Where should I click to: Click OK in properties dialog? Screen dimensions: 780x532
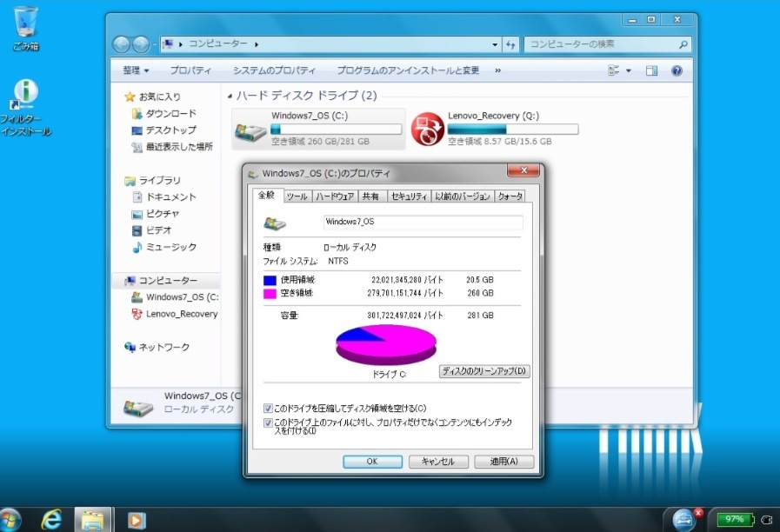coord(372,462)
